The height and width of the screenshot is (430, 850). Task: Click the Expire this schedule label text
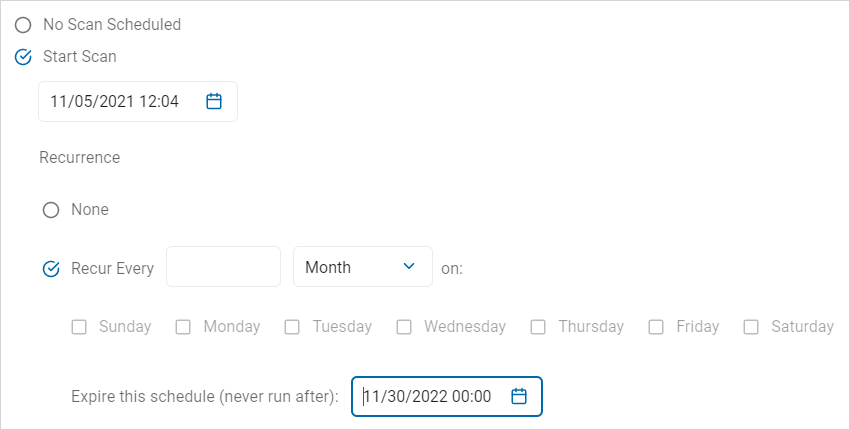(205, 396)
